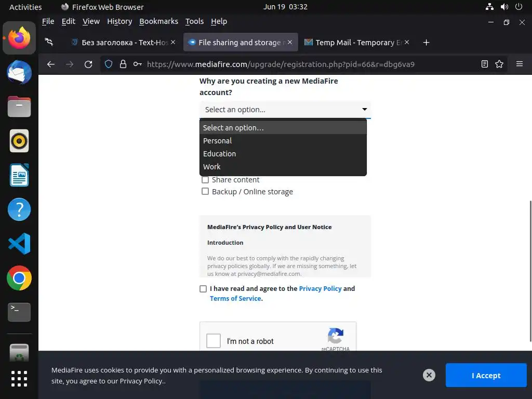Open the Privacy Policy link
Image resolution: width=532 pixels, height=399 pixels.
320,288
